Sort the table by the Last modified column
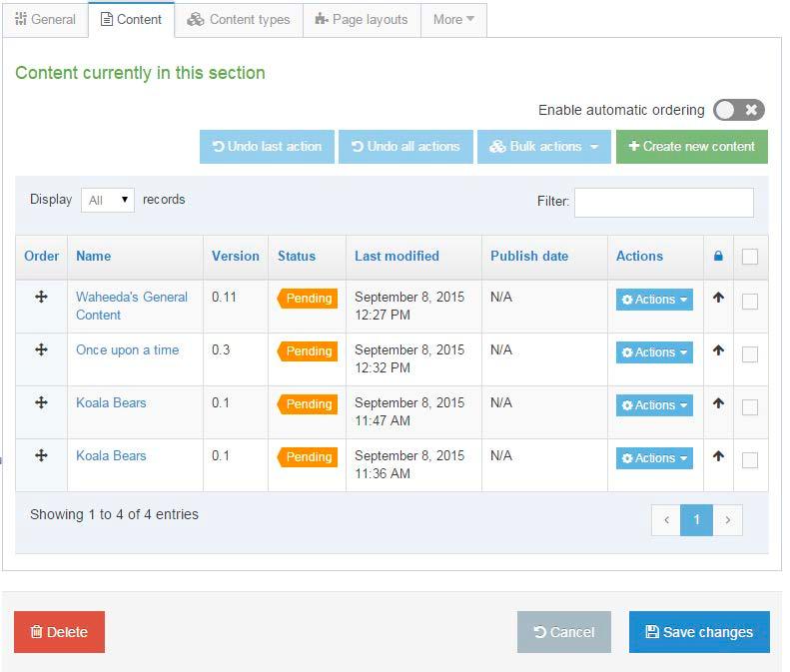The image size is (790, 672). [x=396, y=256]
